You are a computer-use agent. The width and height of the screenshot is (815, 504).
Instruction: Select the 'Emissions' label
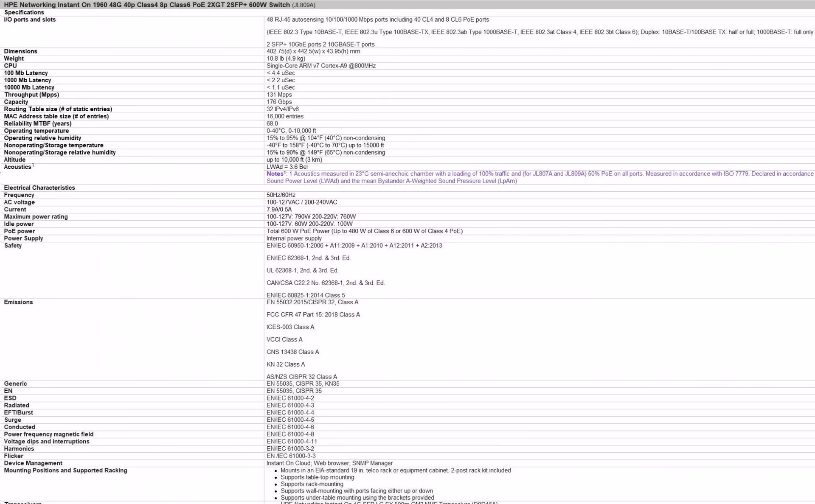pos(18,302)
